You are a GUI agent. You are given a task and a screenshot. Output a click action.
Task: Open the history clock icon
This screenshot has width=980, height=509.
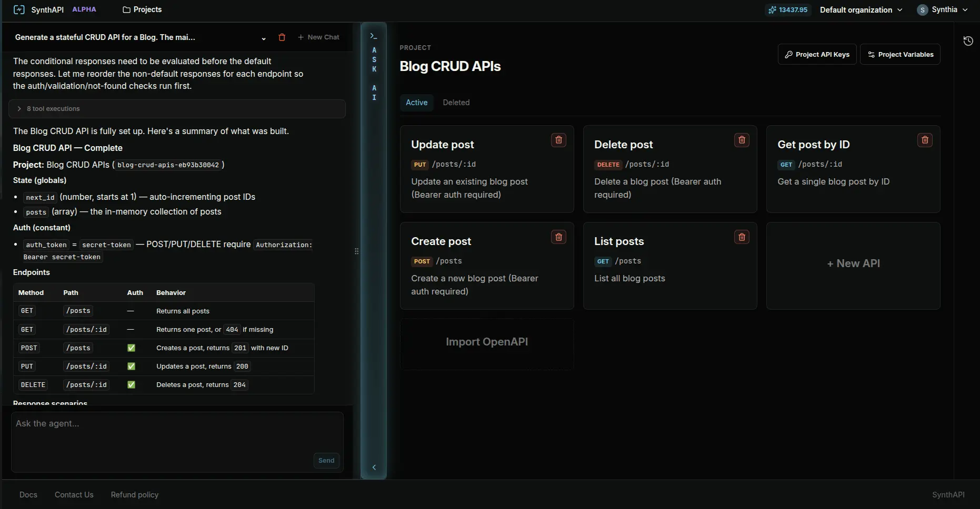968,41
